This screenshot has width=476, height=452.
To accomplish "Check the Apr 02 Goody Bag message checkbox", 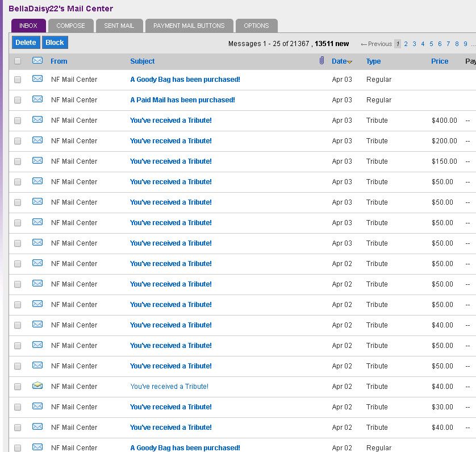I will pos(18,448).
